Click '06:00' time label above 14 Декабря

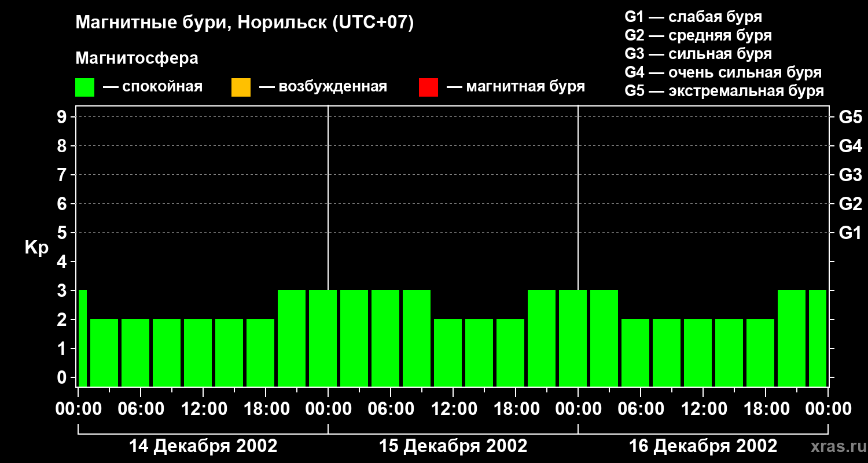(x=141, y=409)
